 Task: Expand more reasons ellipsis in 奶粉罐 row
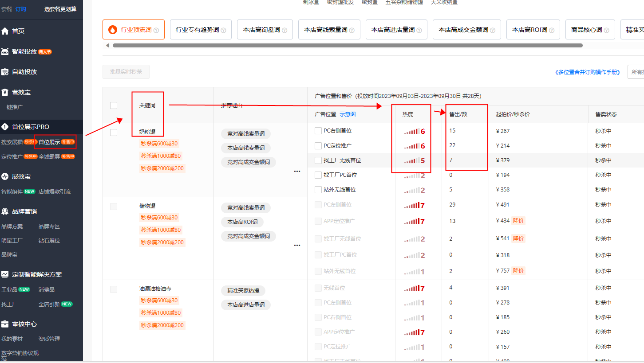297,171
